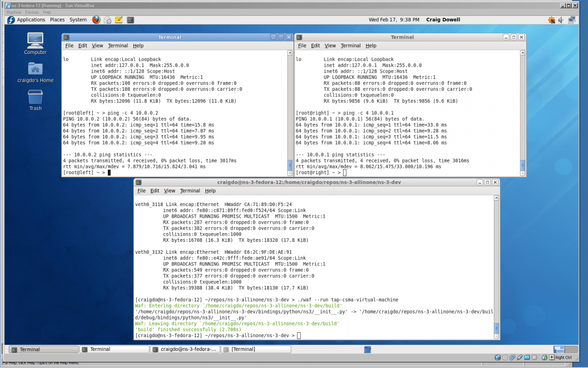This screenshot has width=588, height=368.
Task: Select the first Terminal button in the taskbar
Action: (x=43, y=349)
